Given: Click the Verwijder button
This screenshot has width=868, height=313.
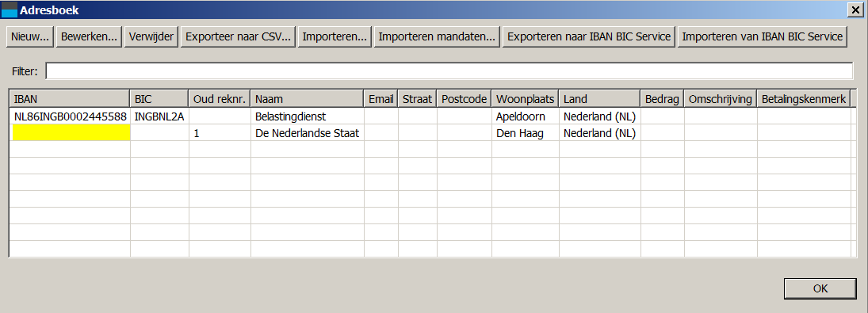Looking at the screenshot, I should pos(151,37).
